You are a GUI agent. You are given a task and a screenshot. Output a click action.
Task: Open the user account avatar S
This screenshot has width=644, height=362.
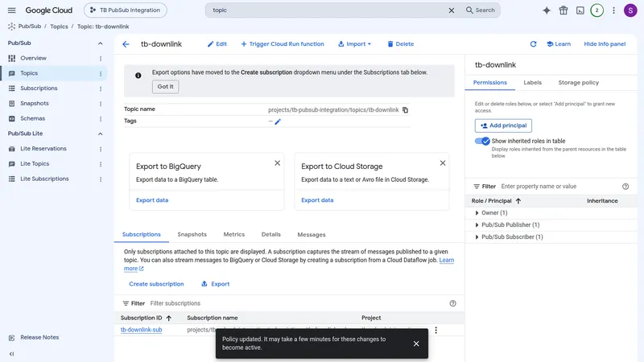tap(630, 10)
